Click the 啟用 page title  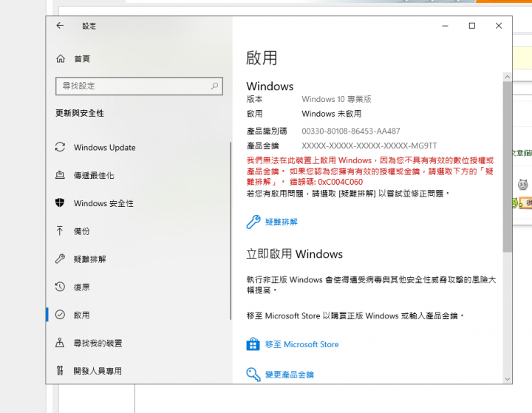coord(262,58)
